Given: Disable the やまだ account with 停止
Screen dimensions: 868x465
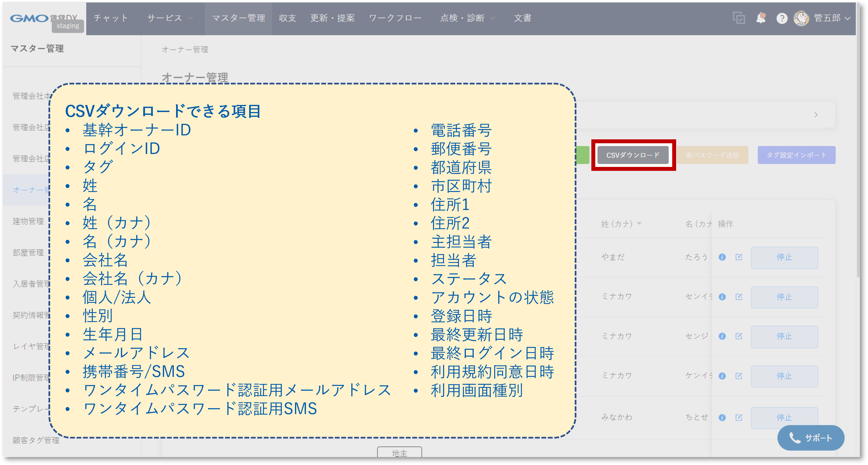Looking at the screenshot, I should pyautogui.click(x=784, y=258).
